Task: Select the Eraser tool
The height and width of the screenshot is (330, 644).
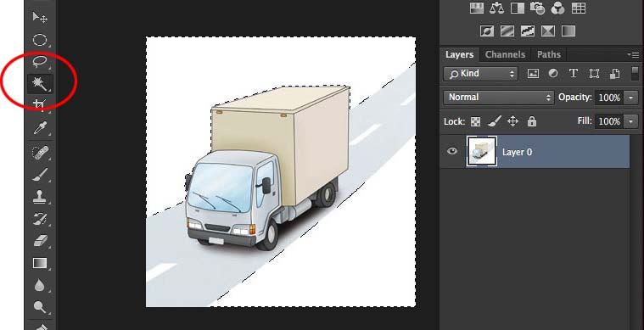Action: 40,241
